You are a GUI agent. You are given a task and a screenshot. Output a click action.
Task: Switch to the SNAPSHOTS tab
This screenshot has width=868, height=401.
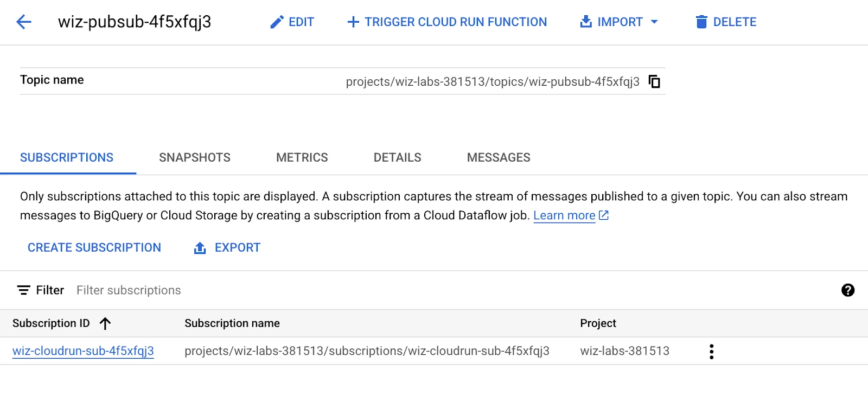195,157
